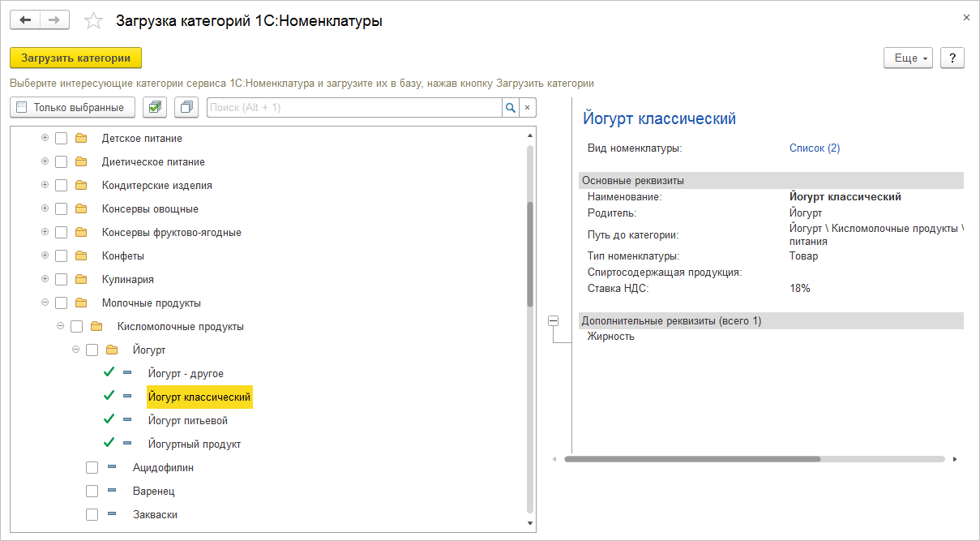Toggle the Ацидофилин checkbox
The image size is (980, 541).
(x=92, y=468)
